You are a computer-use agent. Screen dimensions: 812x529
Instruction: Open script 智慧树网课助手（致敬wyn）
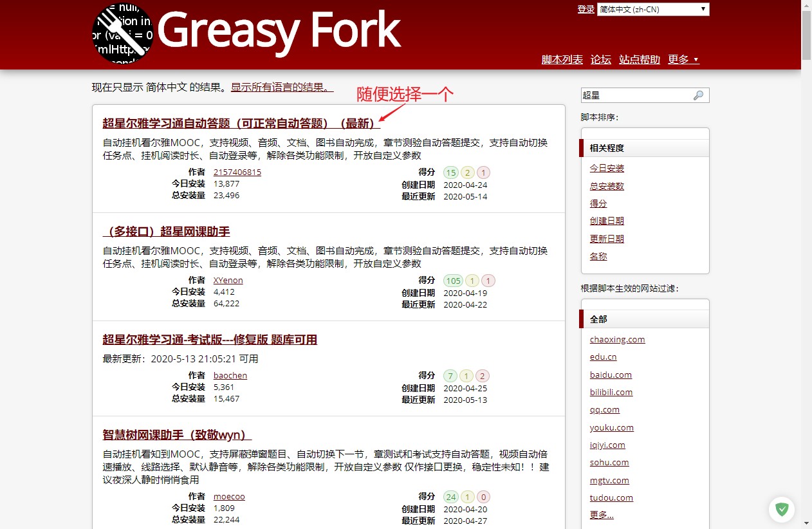coord(177,434)
